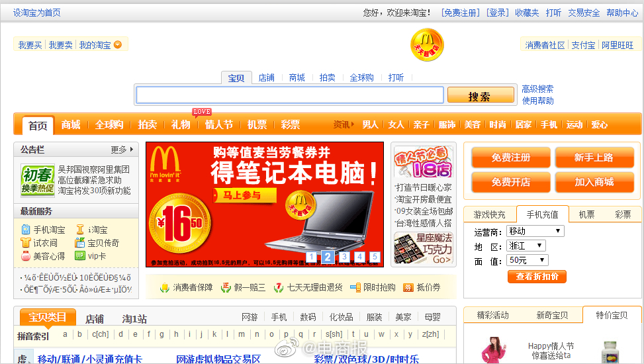Click the vip卡 icon
Viewport: 644px width, 364px height.
79,256
